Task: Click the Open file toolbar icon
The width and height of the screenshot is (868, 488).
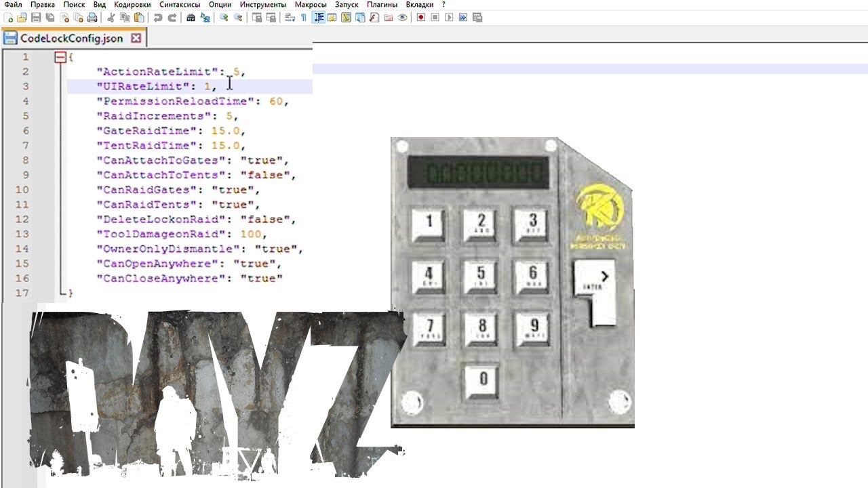Action: click(22, 18)
